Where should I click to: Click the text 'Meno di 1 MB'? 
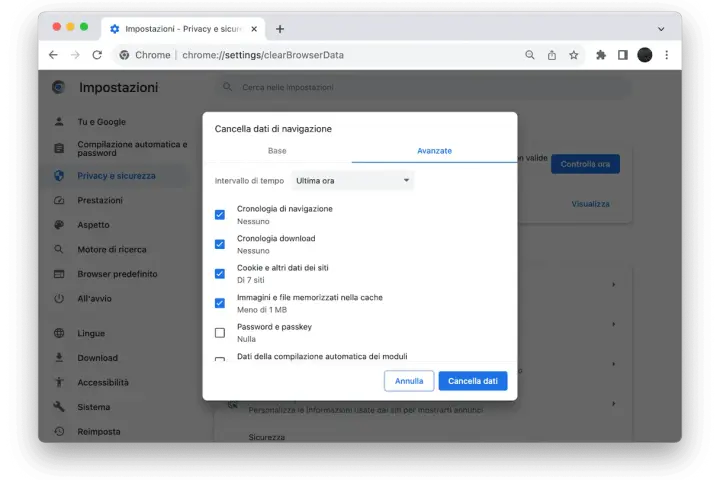tap(262, 310)
